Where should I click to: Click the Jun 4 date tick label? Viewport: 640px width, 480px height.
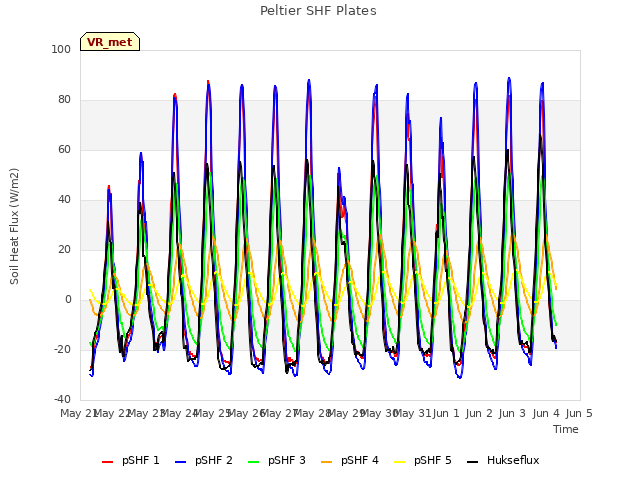click(x=546, y=413)
